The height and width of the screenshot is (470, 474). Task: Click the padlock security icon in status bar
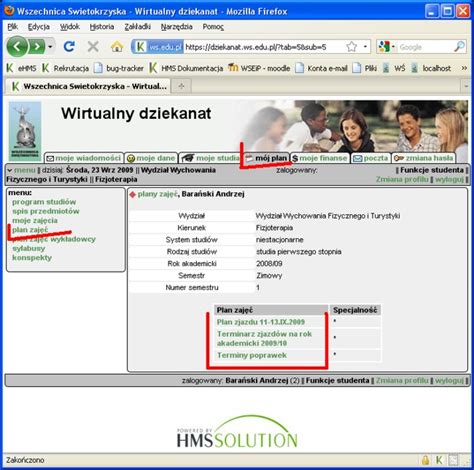coord(425,460)
